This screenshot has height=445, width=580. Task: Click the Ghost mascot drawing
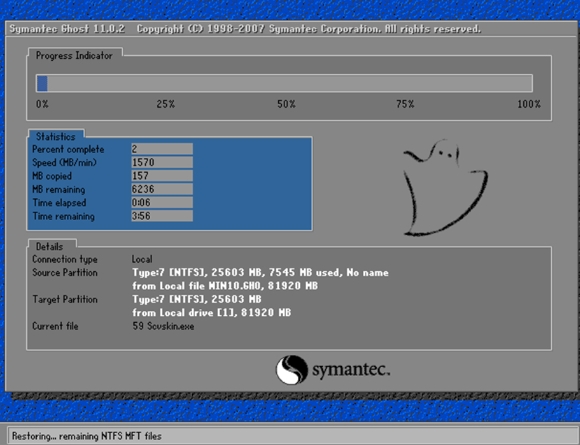(445, 187)
